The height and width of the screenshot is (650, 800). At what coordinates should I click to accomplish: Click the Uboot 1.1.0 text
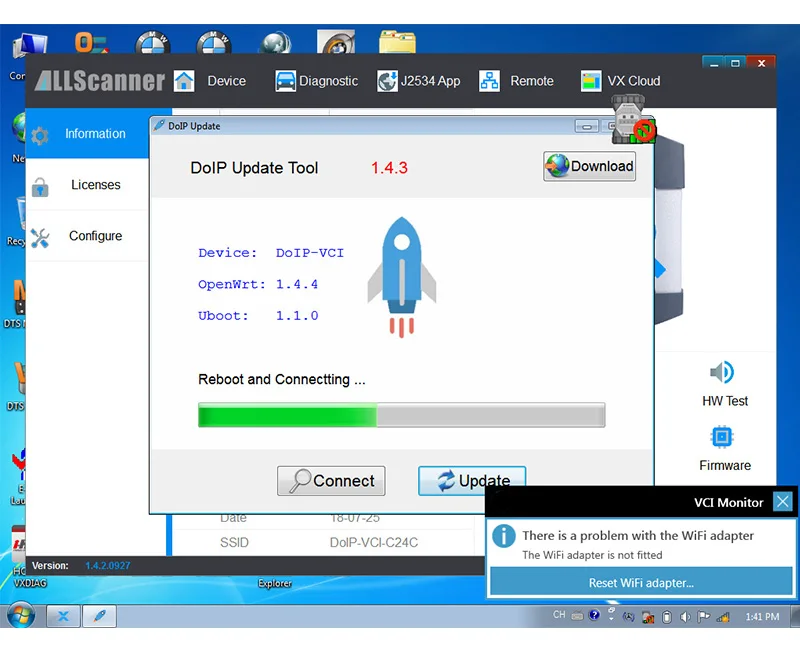pos(258,316)
